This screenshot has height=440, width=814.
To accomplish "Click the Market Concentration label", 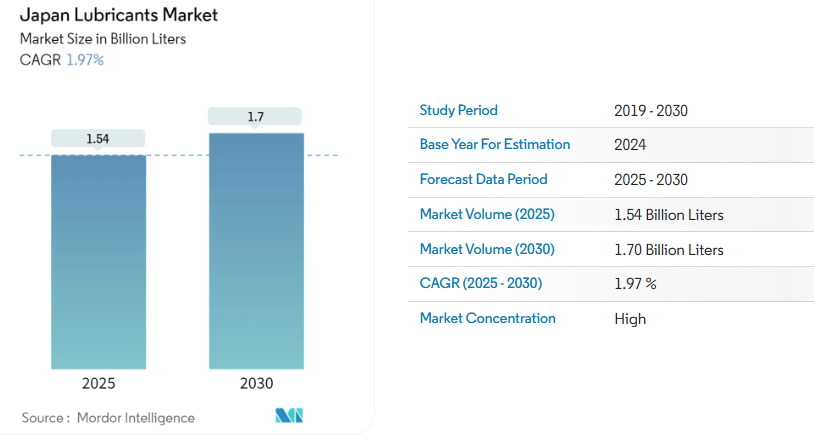I will coord(488,318).
